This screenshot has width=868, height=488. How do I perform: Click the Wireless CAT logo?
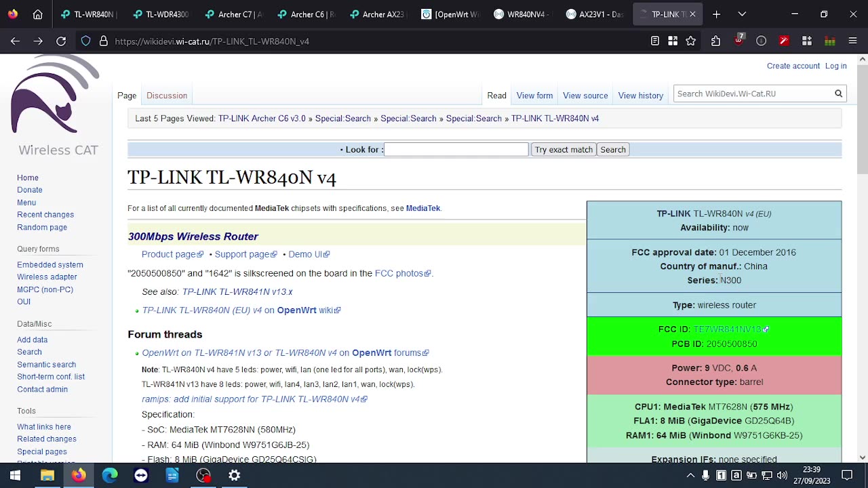click(56, 106)
